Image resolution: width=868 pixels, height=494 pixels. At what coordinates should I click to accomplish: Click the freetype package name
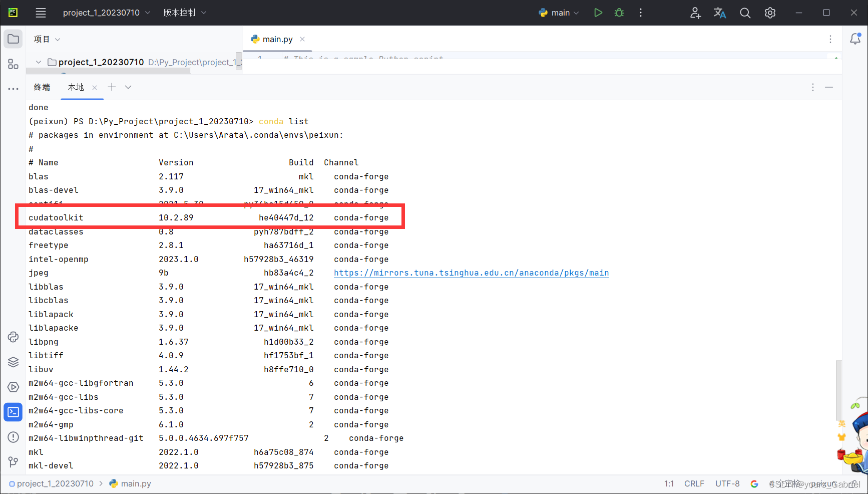(49, 245)
